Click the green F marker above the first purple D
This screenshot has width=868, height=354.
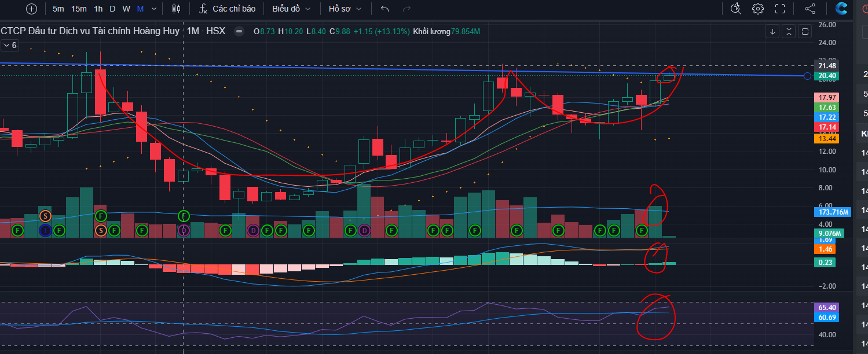click(184, 216)
